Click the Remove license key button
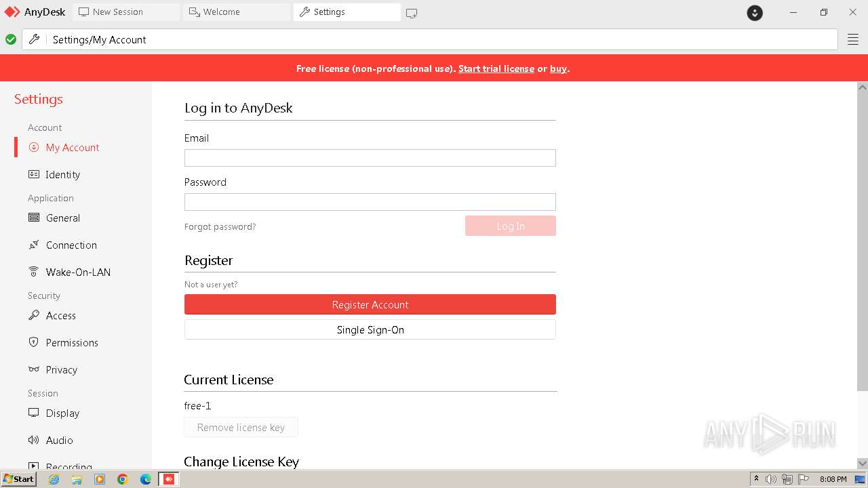The image size is (868, 488). [241, 427]
